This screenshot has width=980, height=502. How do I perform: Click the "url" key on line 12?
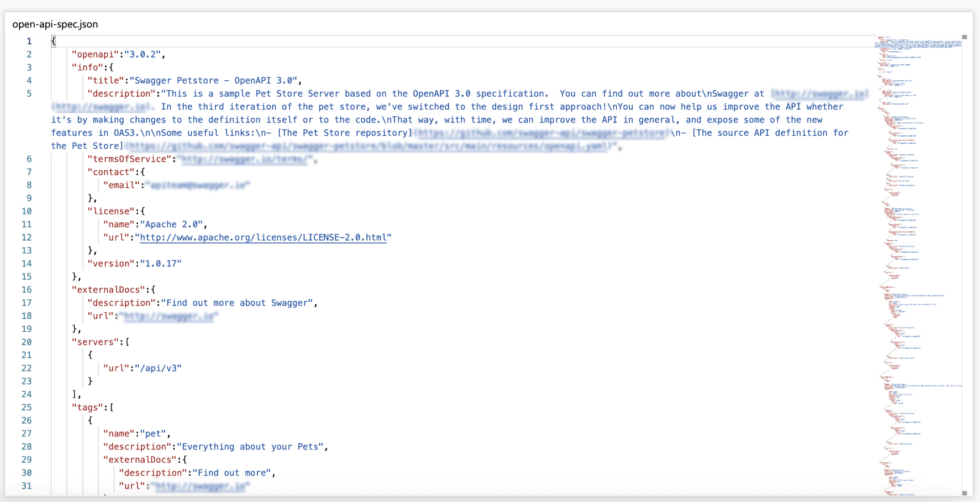[x=116, y=238]
